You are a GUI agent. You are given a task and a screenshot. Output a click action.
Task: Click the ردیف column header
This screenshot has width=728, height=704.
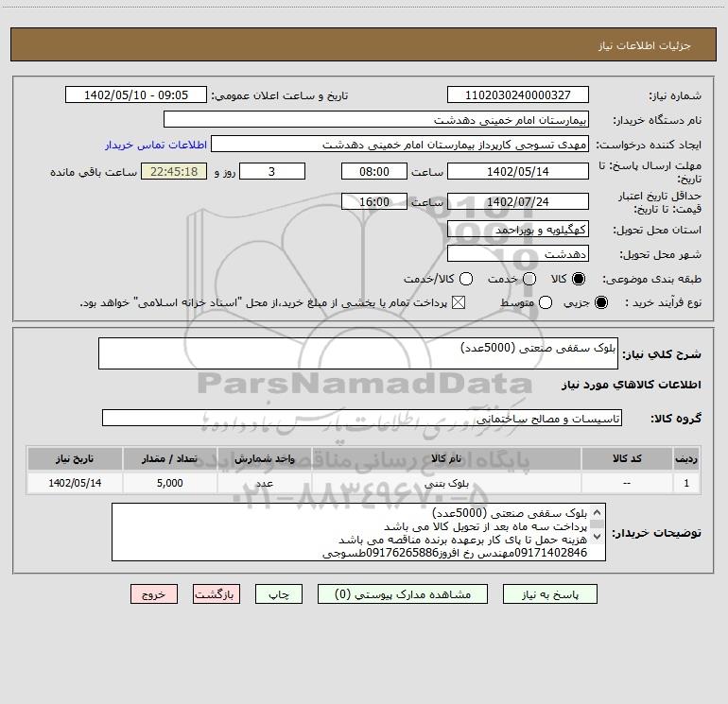click(x=686, y=458)
